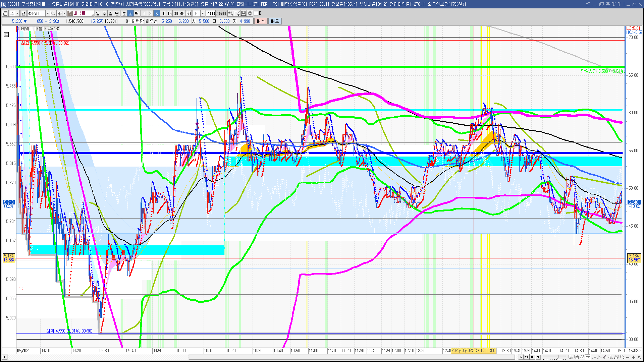This screenshot has height=362, width=644.
Task: Toggle the 초 (seconds) chart mode
Action: coord(130,13)
